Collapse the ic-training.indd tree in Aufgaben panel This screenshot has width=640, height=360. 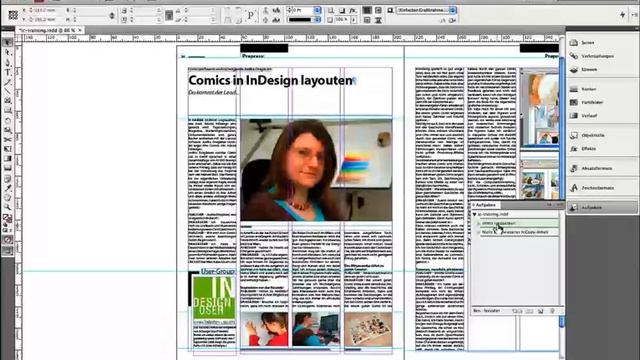point(475,214)
